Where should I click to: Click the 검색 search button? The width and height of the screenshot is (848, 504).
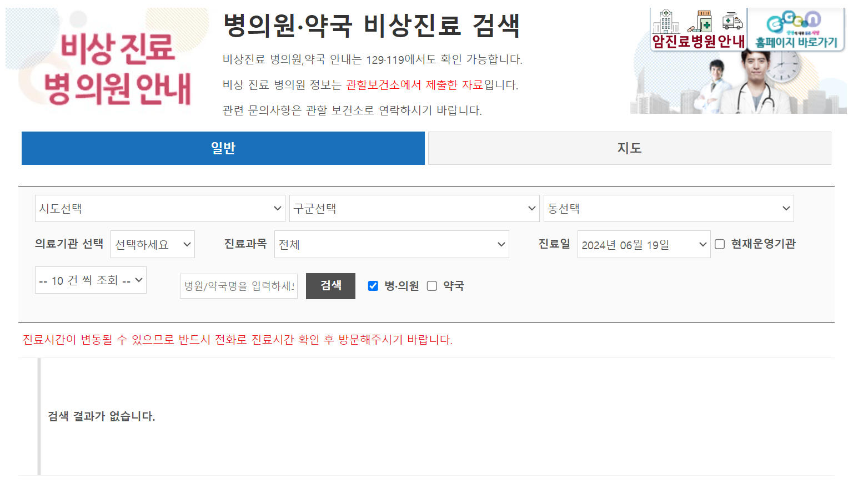[x=330, y=286]
